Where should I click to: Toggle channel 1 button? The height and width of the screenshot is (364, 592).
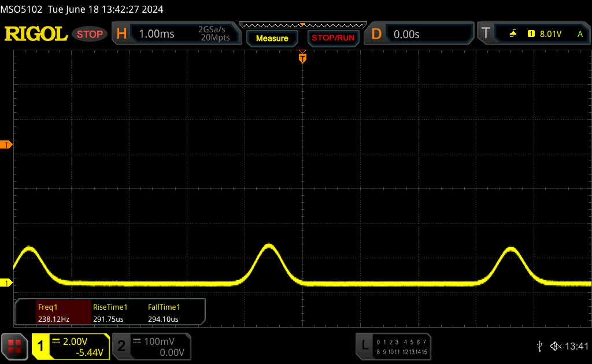pos(40,346)
